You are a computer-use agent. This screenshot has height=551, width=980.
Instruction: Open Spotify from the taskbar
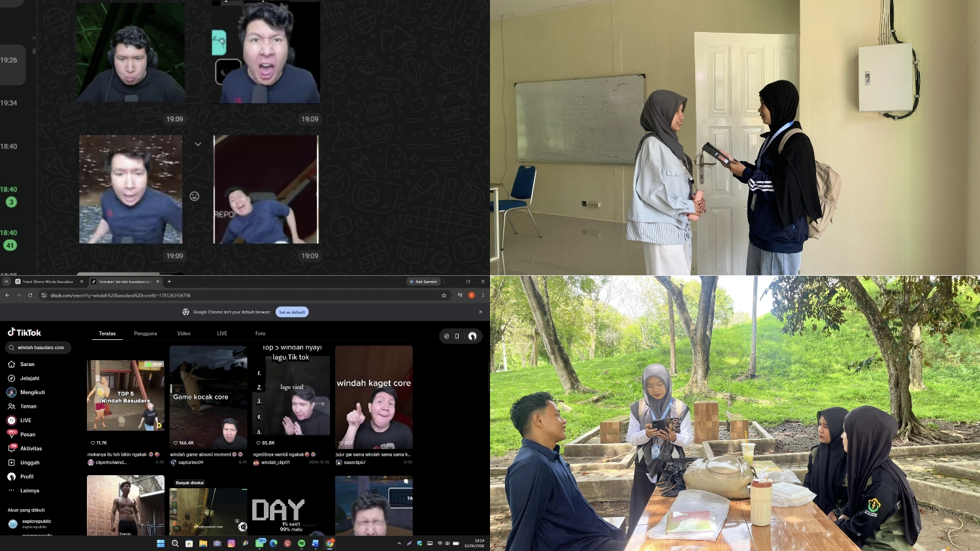click(301, 543)
